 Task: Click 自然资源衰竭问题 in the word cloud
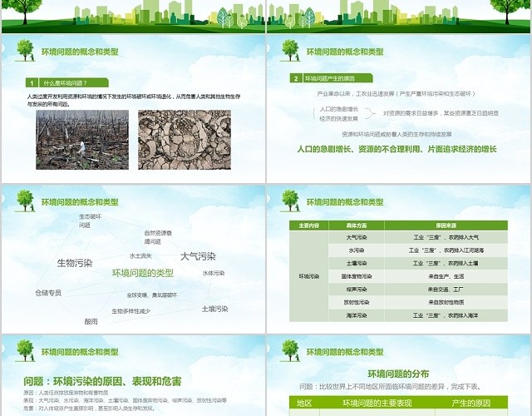[158, 237]
